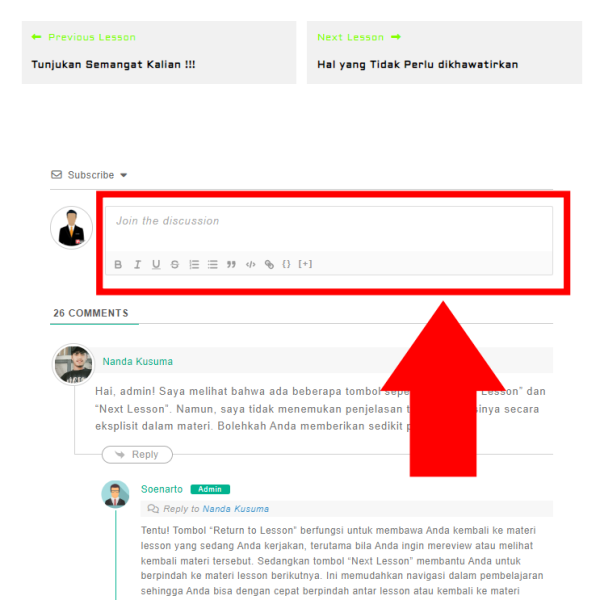Viewport: 600px width, 600px height.
Task: Click the Subscribe envelope icon
Action: (57, 175)
